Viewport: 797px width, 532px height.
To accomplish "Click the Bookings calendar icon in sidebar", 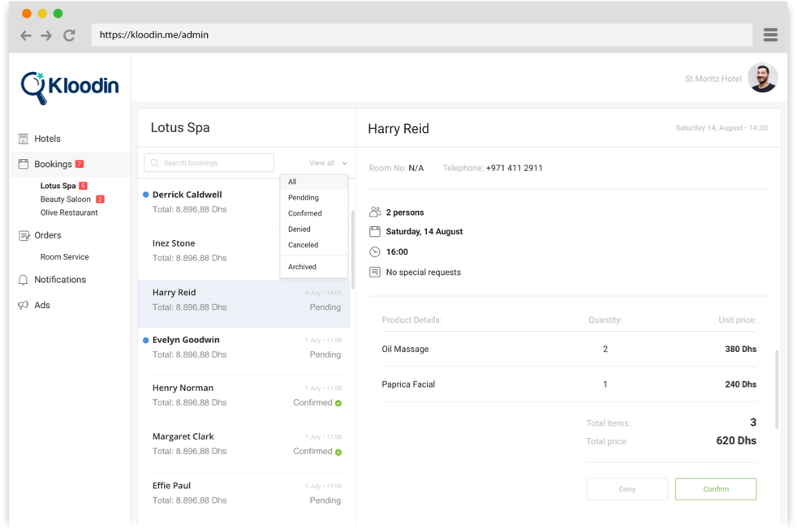I will point(24,164).
